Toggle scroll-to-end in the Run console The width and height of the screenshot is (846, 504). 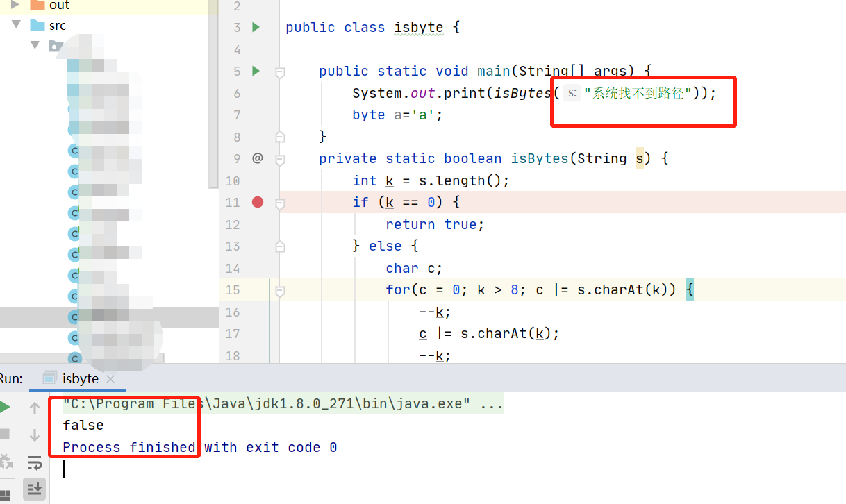(34, 489)
